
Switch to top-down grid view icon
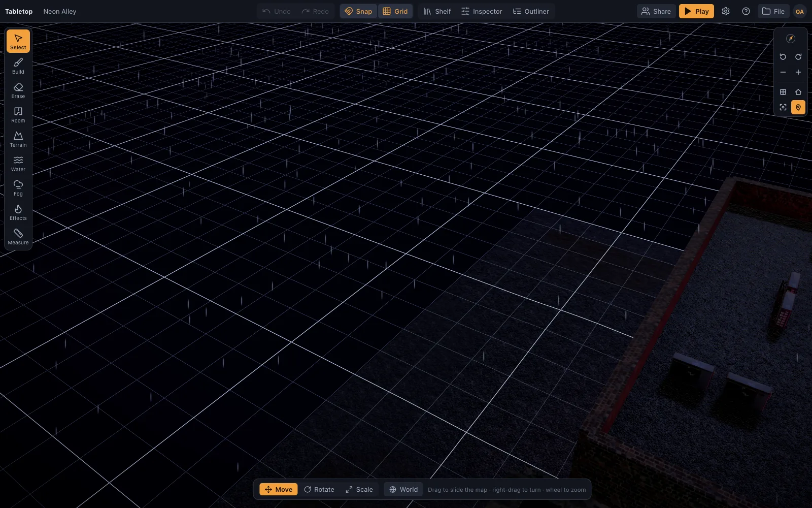coord(783,92)
